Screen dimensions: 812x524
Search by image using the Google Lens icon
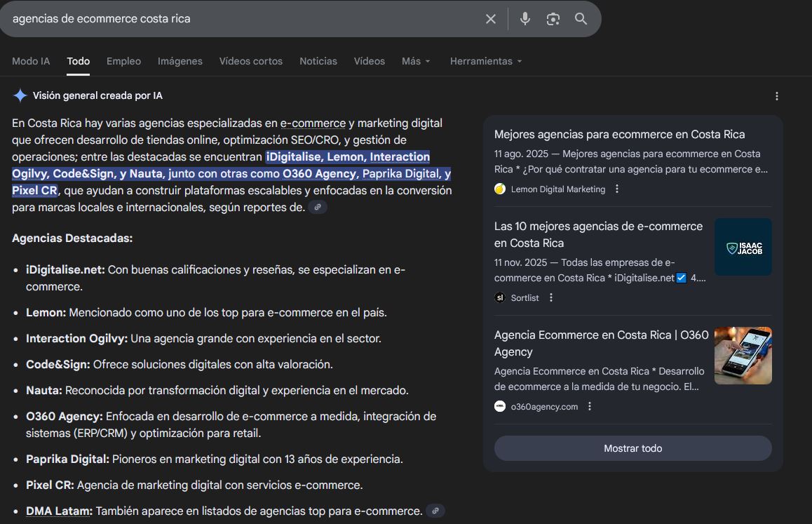(553, 19)
